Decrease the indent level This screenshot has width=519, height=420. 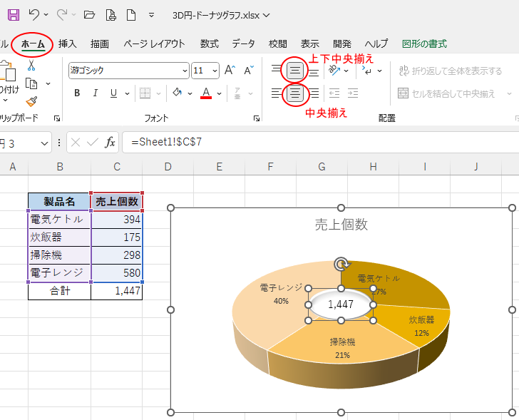[x=334, y=93]
